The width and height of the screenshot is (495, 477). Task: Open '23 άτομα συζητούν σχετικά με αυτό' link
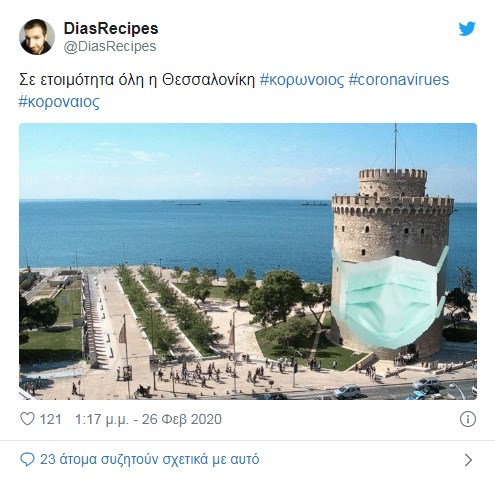coord(150,459)
